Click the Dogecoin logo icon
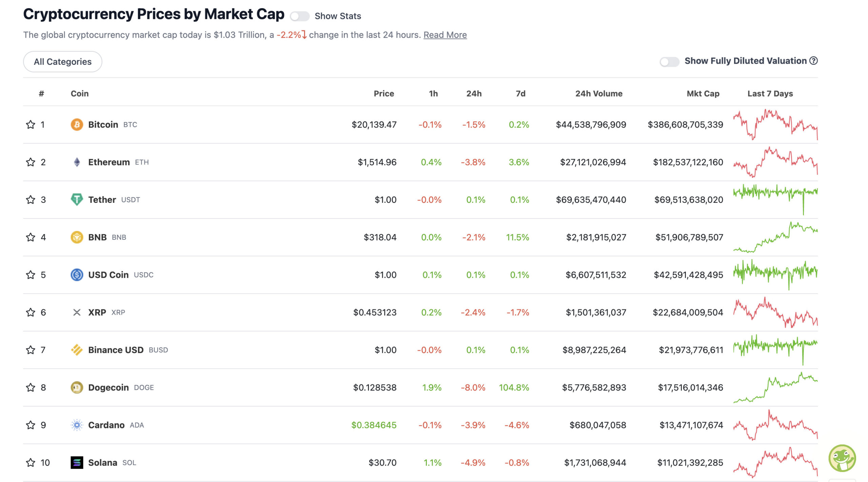The image size is (868, 482). [77, 387]
